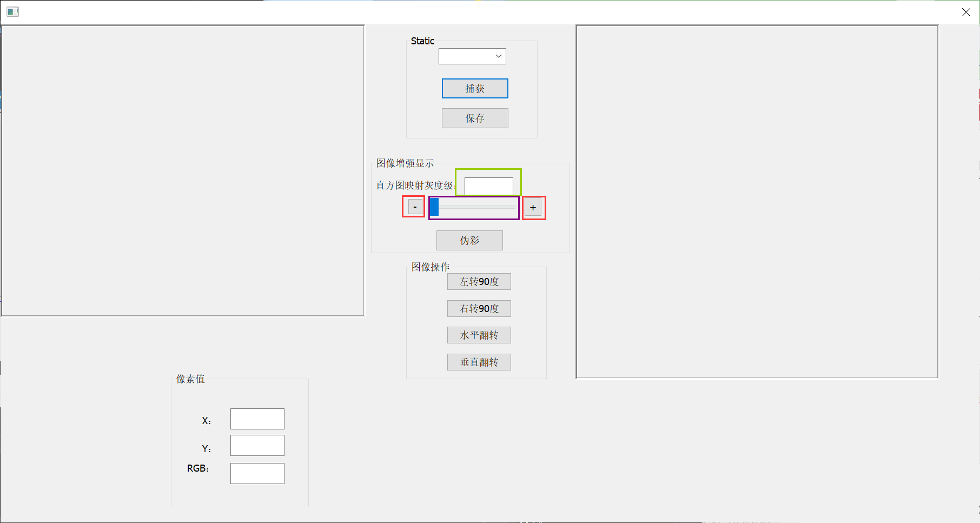Flip image vertically using 垂直翻转
The width and height of the screenshot is (980, 523).
pos(478,362)
